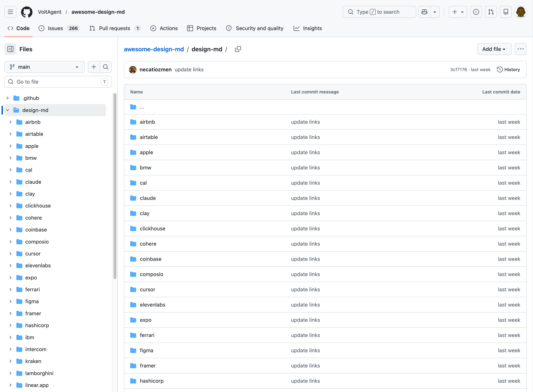Open the Copilot chat icon

[424, 12]
